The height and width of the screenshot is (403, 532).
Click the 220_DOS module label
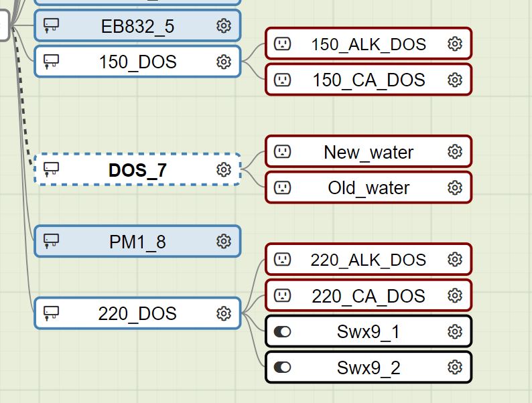pyautogui.click(x=137, y=314)
